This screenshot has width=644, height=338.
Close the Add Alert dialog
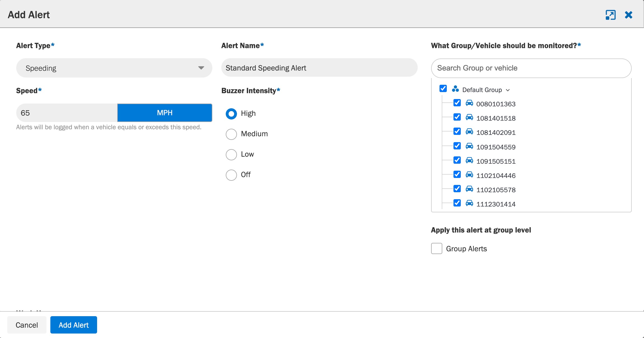tap(629, 15)
